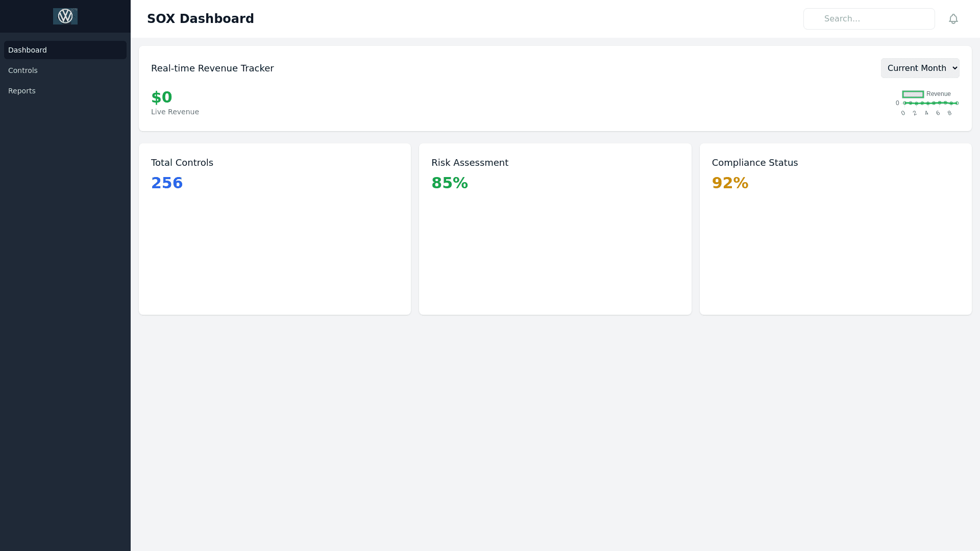Open the Current Month period dropdown
980x551 pixels.
coord(920,68)
